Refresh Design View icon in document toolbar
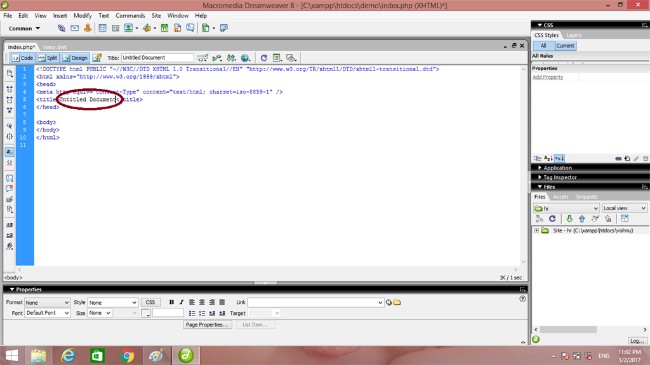Screen dimensions: 650x365 pos(264,58)
